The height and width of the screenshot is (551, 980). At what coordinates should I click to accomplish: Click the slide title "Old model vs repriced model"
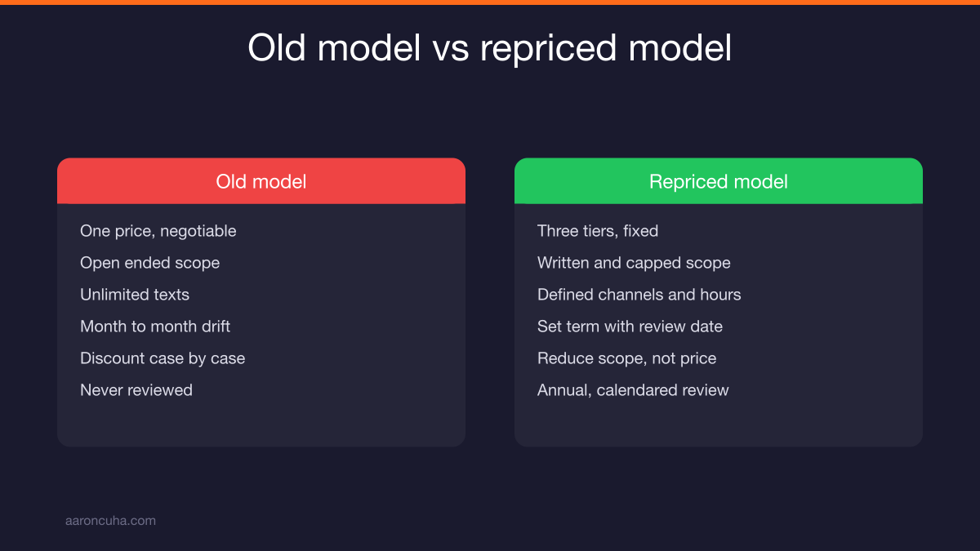[x=490, y=48]
